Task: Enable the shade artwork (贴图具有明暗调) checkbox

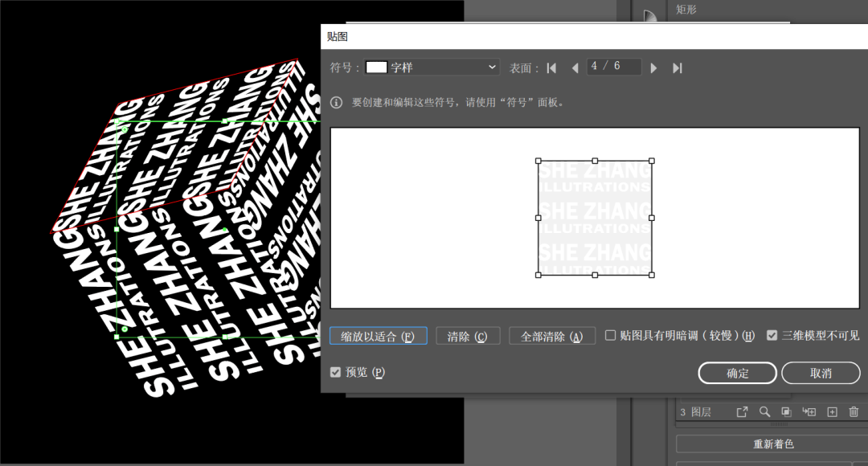Action: pos(611,336)
